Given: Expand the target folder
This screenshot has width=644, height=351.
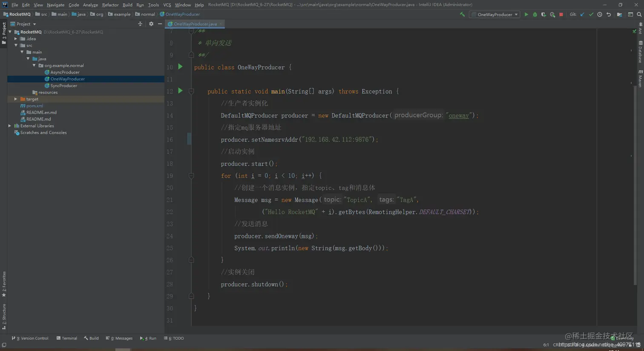Looking at the screenshot, I should (x=16, y=99).
